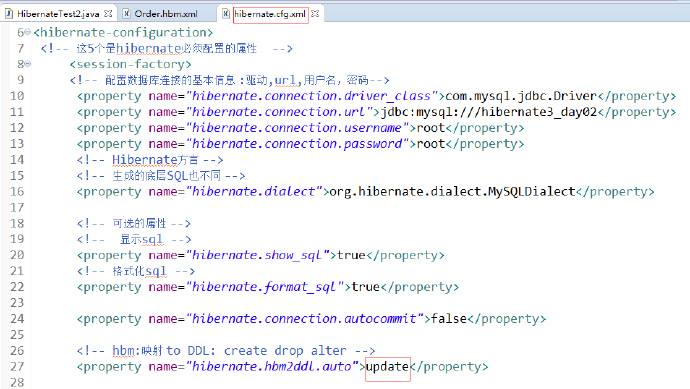Click line number 28 in gutter
690x389 pixels.
17,382
